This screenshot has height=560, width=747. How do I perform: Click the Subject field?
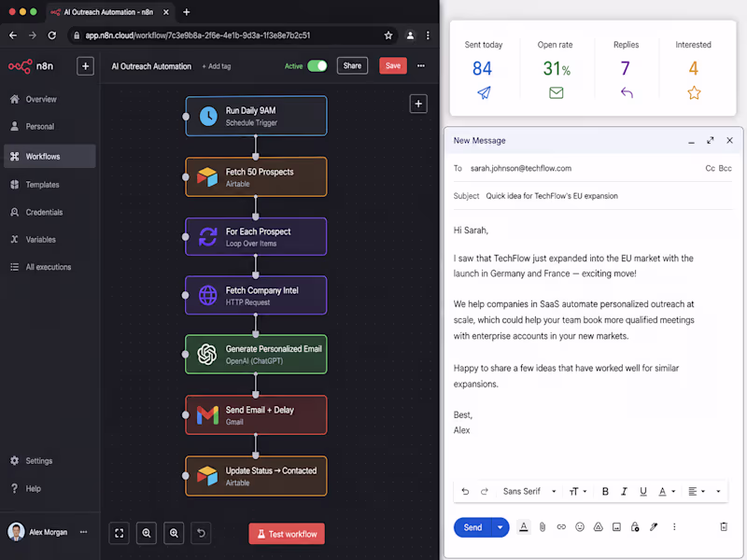coord(593,196)
